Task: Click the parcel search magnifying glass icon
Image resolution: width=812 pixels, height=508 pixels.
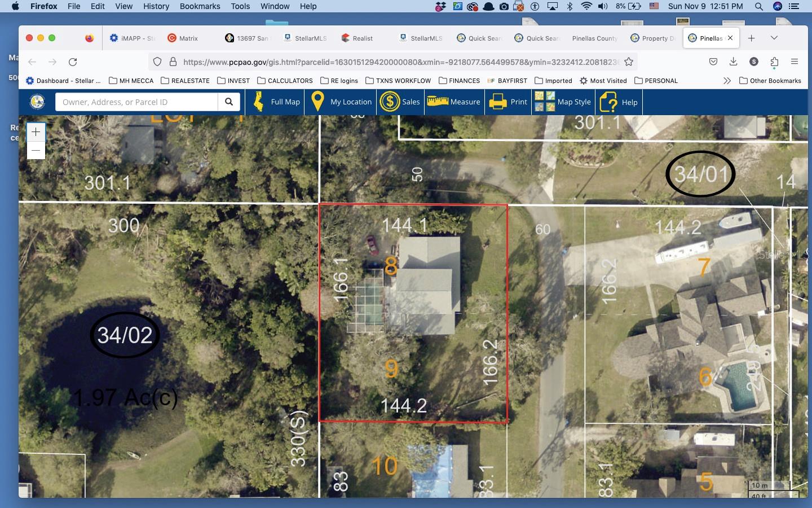Action: click(229, 102)
